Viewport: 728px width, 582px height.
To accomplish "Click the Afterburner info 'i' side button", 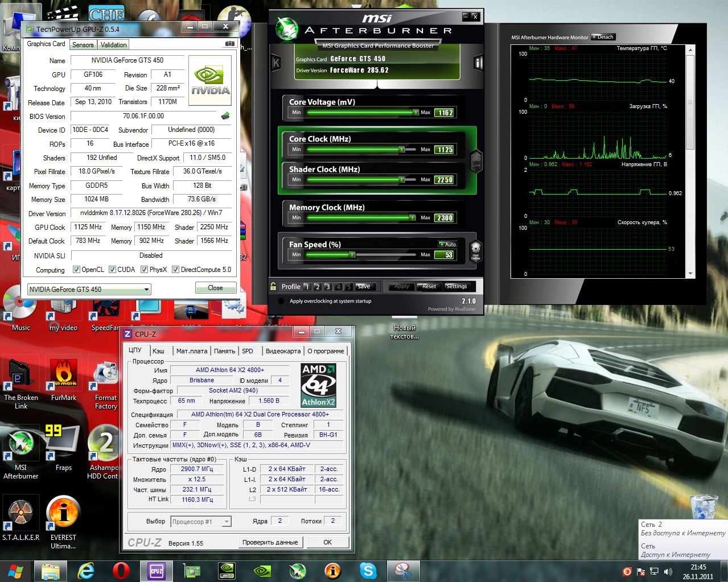I will 479,63.
